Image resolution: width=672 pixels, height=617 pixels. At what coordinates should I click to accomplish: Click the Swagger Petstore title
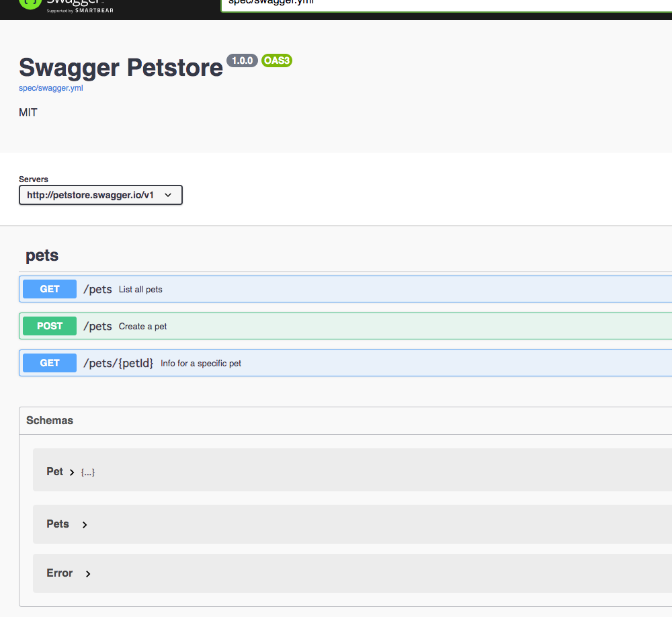(120, 67)
